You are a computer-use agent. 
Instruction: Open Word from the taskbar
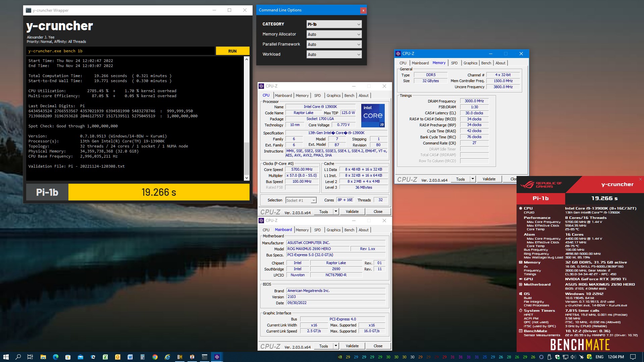(130, 357)
